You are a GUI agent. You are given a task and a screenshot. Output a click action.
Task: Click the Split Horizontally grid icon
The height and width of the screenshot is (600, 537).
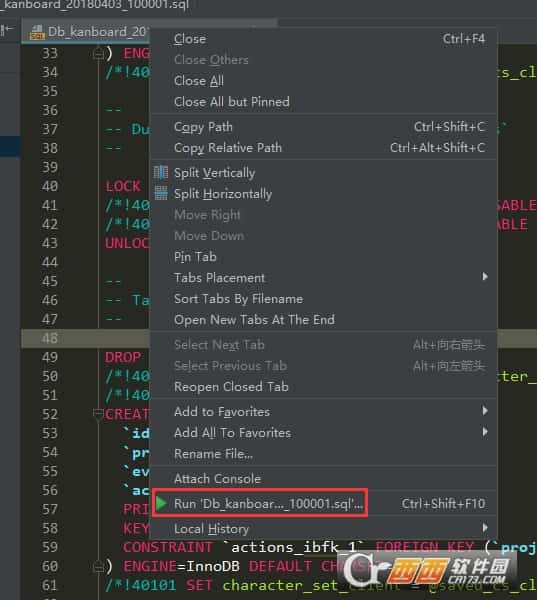[x=161, y=194]
